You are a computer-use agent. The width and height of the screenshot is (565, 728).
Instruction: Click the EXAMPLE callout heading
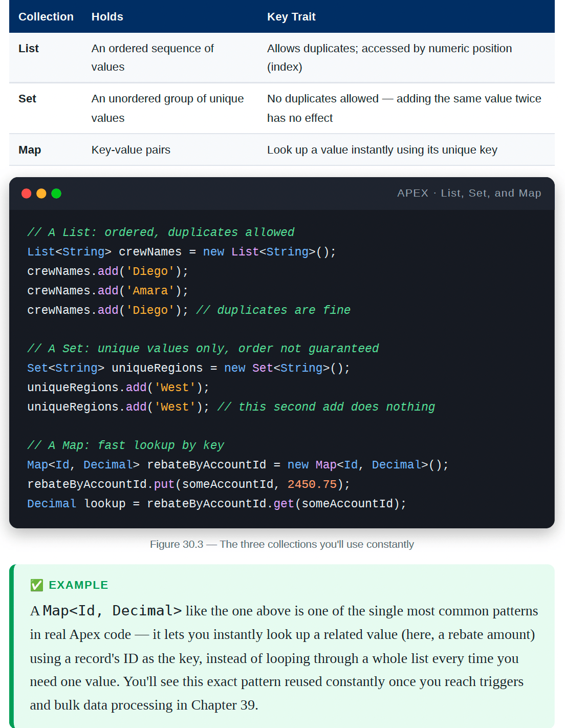(78, 585)
